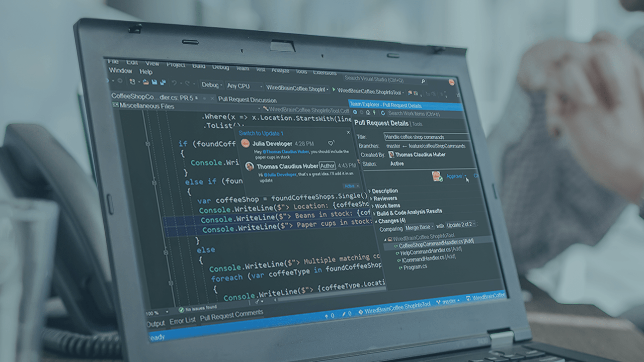This screenshot has width=644, height=362.
Task: Click the pencil icon in the status bar
Action: [x=344, y=314]
